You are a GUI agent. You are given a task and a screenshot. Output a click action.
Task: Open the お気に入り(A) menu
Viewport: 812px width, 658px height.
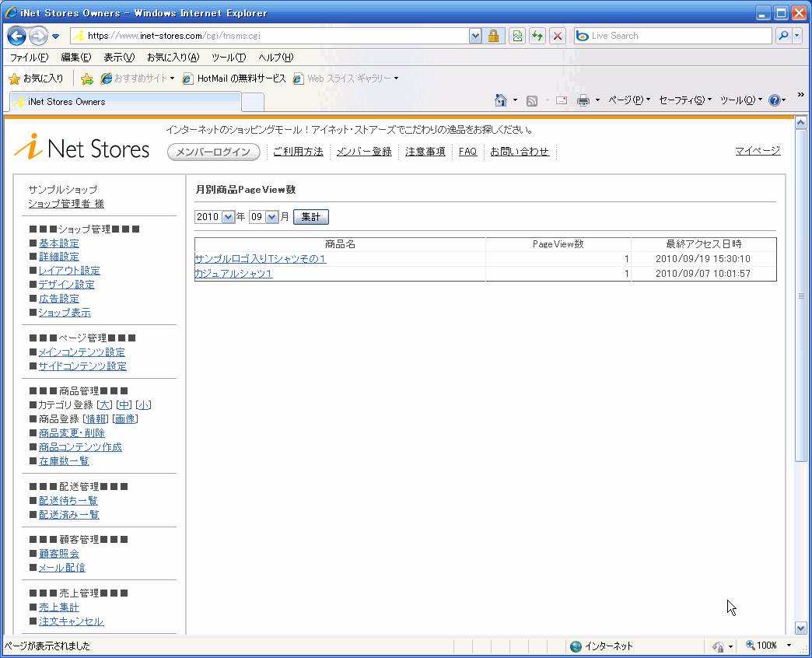pos(173,58)
